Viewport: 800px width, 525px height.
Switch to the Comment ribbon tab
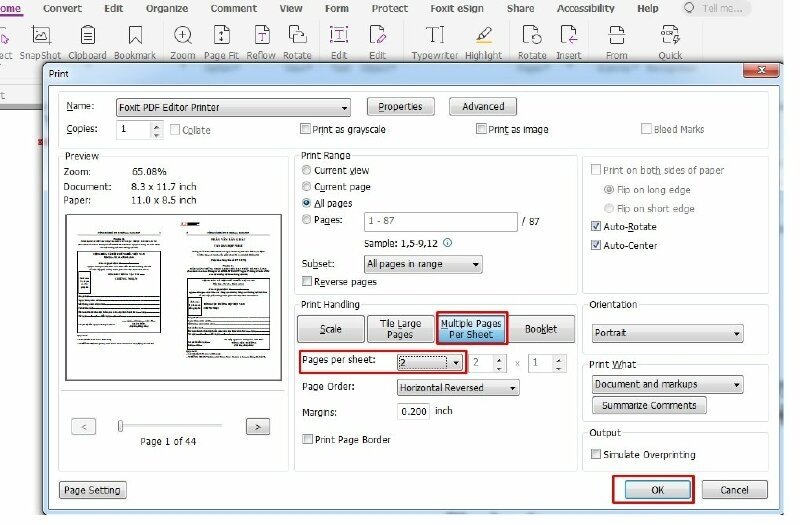click(x=233, y=8)
